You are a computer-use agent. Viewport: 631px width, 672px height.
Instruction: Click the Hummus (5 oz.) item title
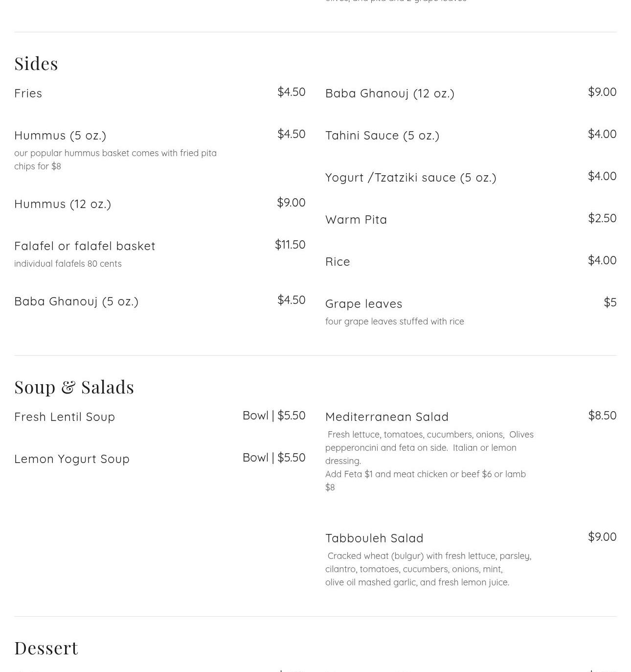coord(60,136)
